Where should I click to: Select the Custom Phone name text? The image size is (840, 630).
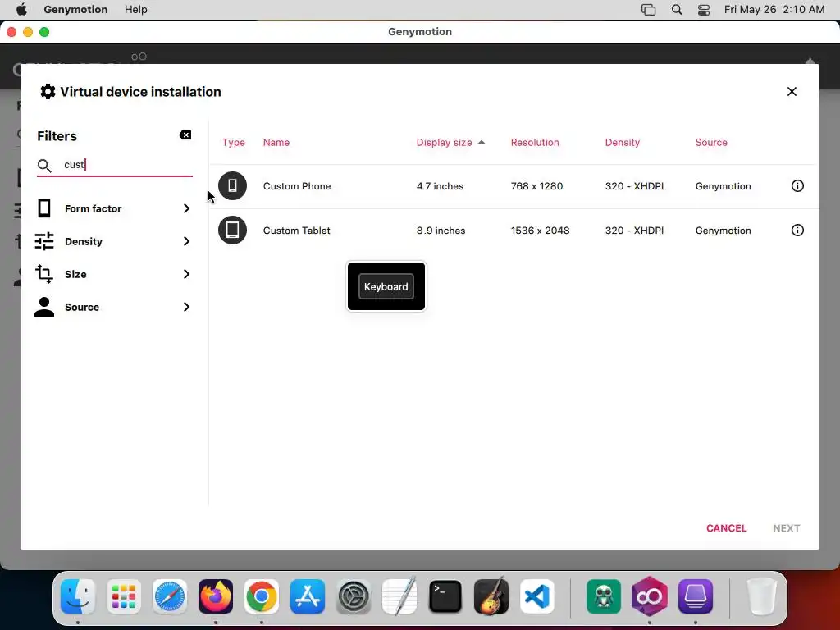pos(297,186)
